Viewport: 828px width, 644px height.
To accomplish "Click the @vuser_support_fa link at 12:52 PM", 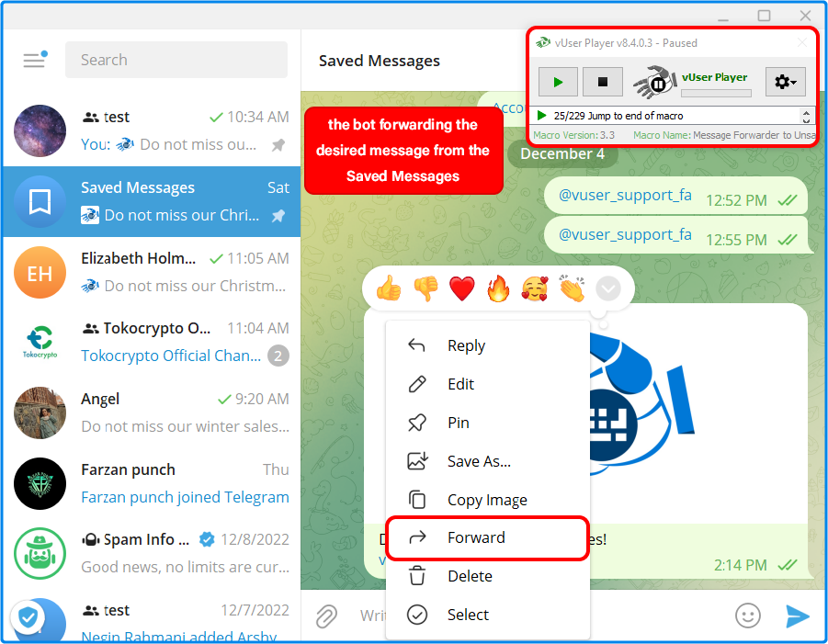I will (625, 196).
